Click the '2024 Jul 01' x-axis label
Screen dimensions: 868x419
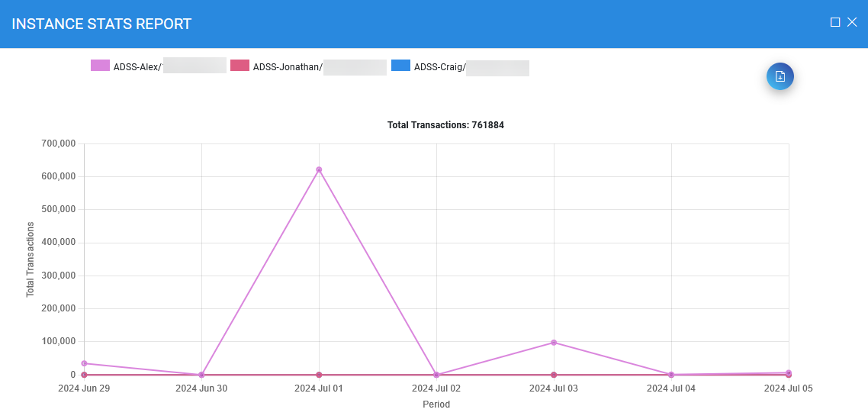tap(319, 388)
